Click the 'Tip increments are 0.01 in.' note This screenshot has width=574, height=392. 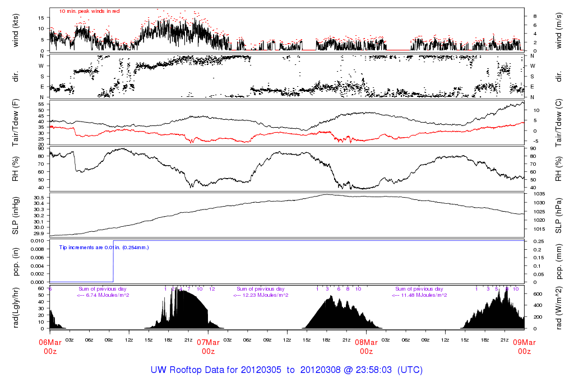[104, 248]
